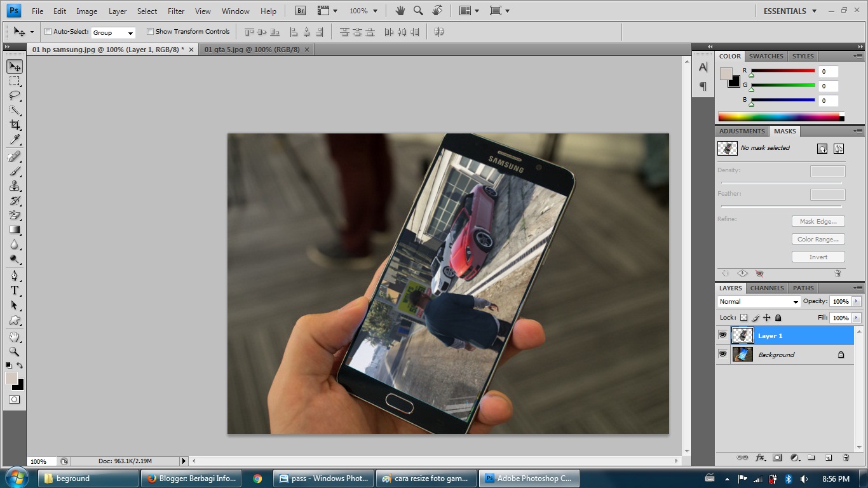Add a vector mask in Masks panel

click(x=839, y=149)
